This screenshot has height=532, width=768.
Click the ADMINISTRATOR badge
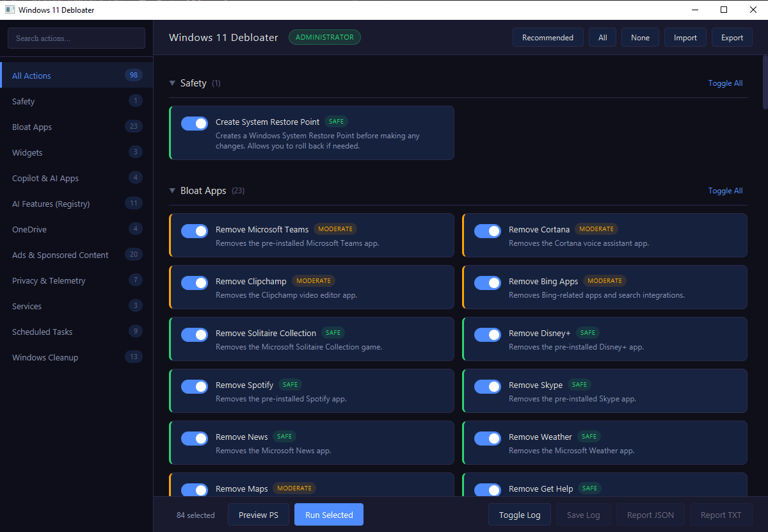click(x=324, y=37)
